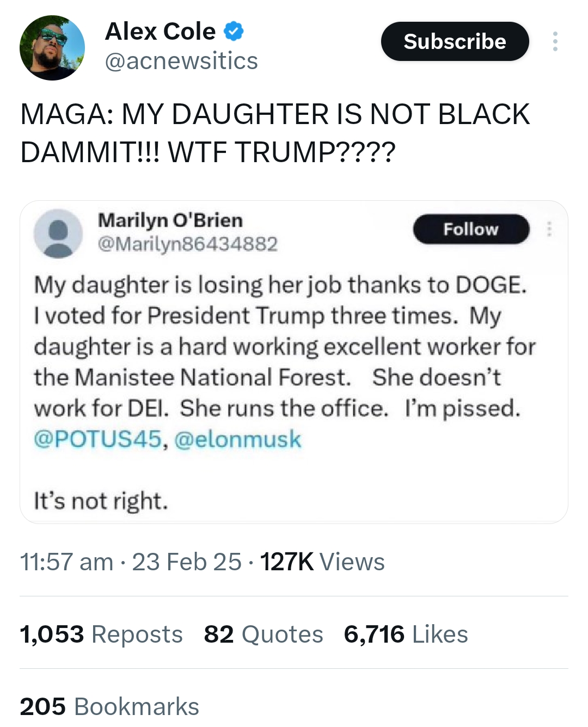
Task: Click the 127K Views count
Action: pyautogui.click(x=322, y=562)
